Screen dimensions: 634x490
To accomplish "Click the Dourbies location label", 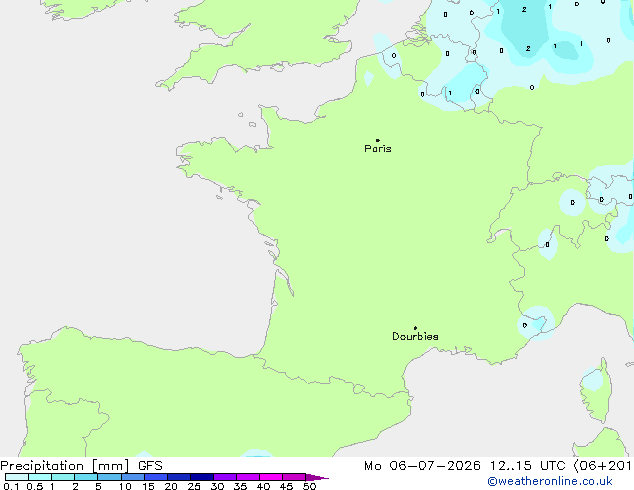I will tap(415, 336).
